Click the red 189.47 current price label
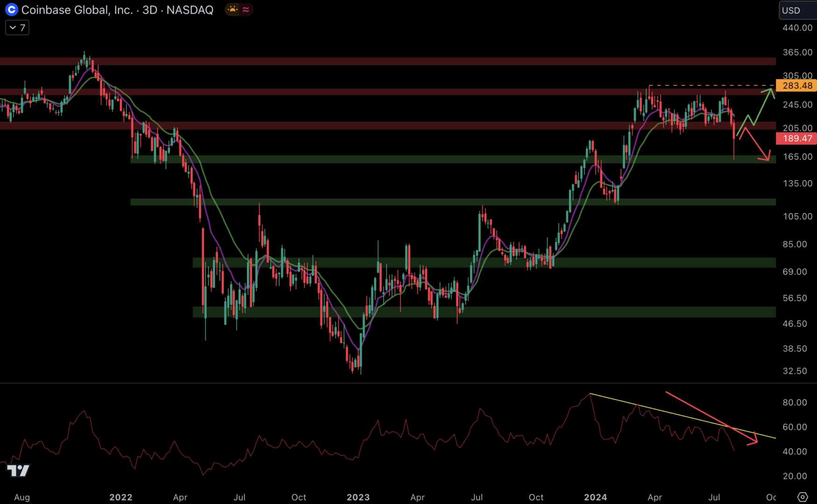 coord(796,139)
